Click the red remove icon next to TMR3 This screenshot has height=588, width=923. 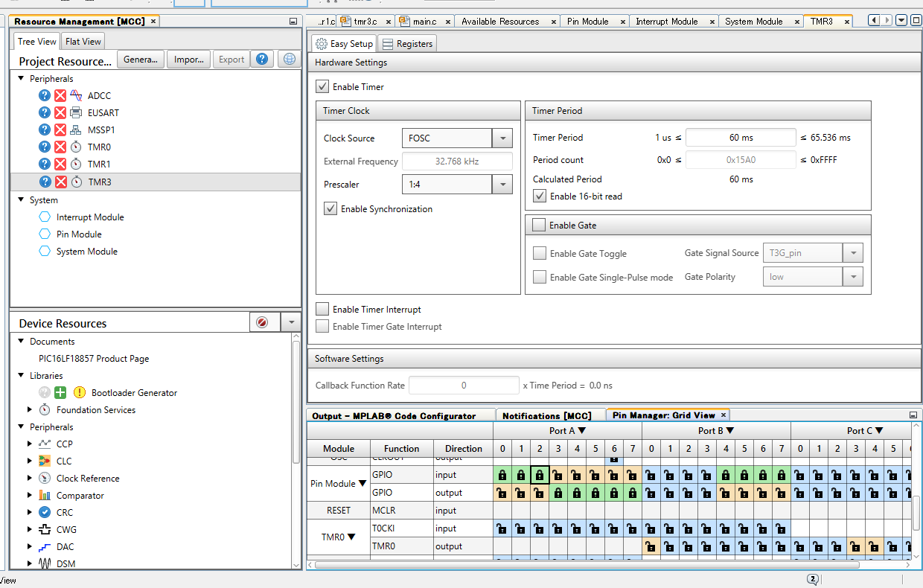point(60,182)
